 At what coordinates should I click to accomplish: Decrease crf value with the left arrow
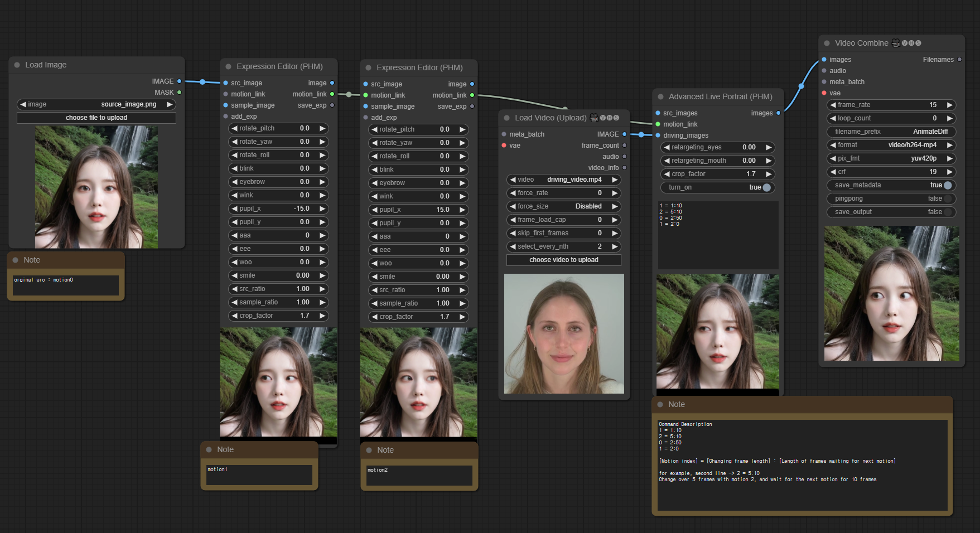833,172
